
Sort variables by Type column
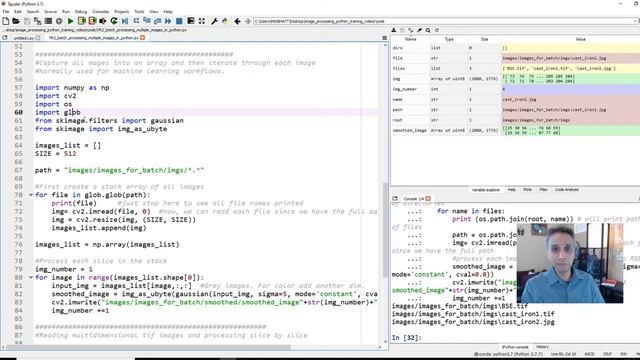pos(449,39)
